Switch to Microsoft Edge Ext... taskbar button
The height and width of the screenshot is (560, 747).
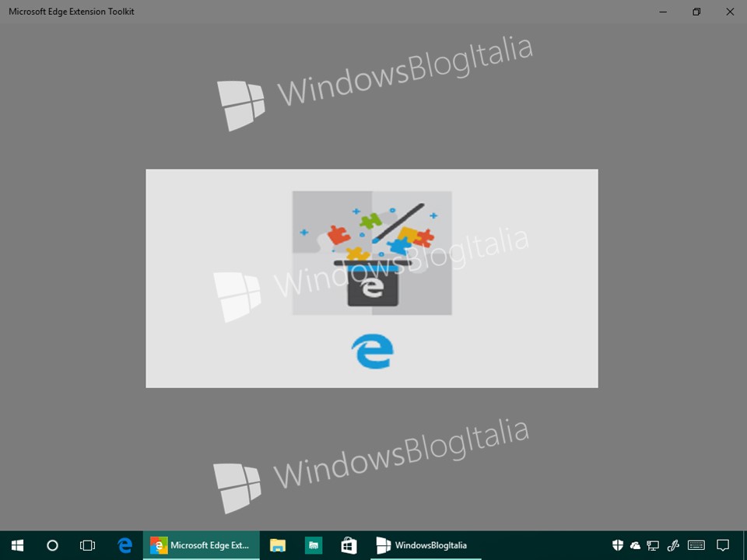201,545
